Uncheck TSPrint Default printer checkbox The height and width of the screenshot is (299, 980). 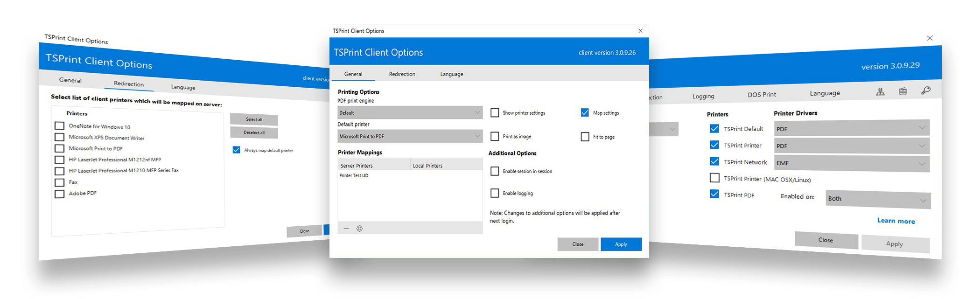[714, 128]
